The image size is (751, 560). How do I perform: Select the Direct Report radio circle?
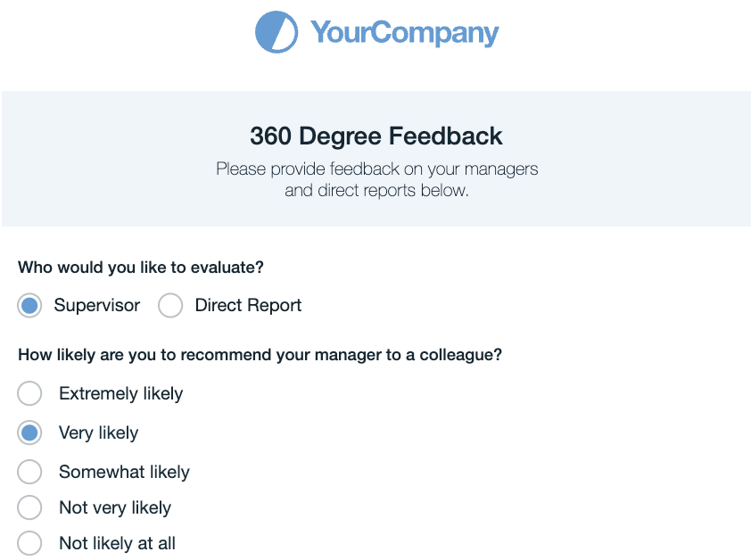(x=169, y=306)
